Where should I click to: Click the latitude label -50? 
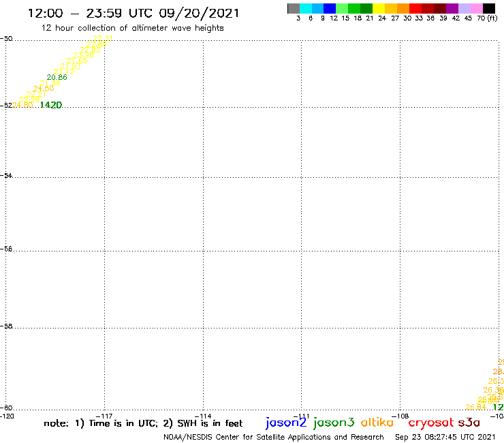tap(6, 39)
